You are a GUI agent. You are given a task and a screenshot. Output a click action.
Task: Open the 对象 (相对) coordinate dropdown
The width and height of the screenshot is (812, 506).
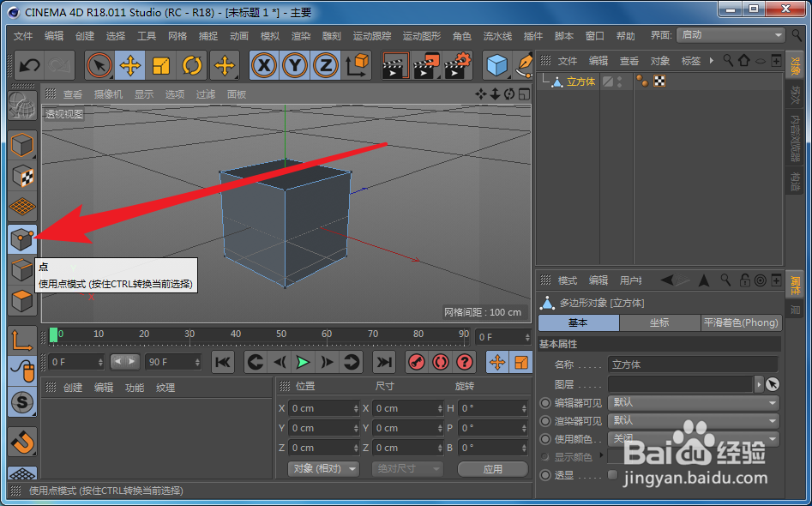(x=323, y=469)
